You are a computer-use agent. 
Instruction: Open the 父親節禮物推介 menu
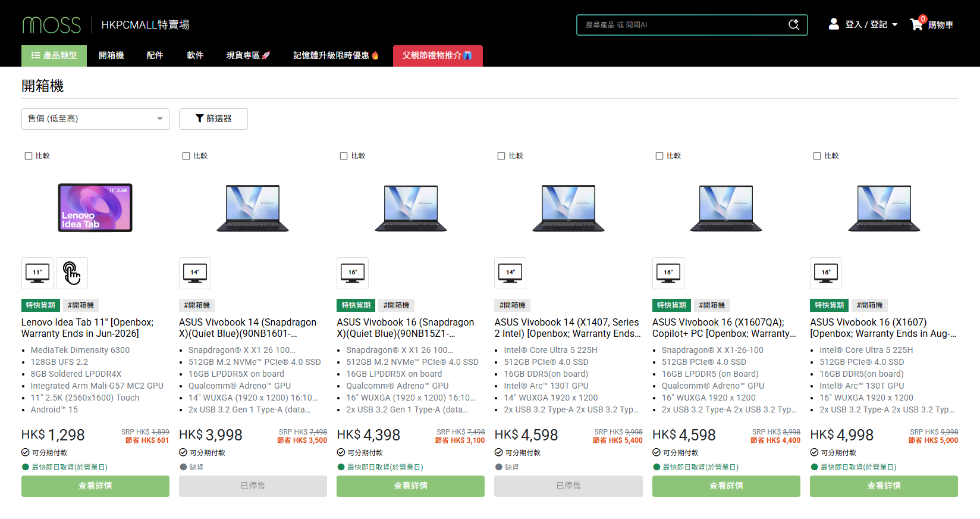438,55
